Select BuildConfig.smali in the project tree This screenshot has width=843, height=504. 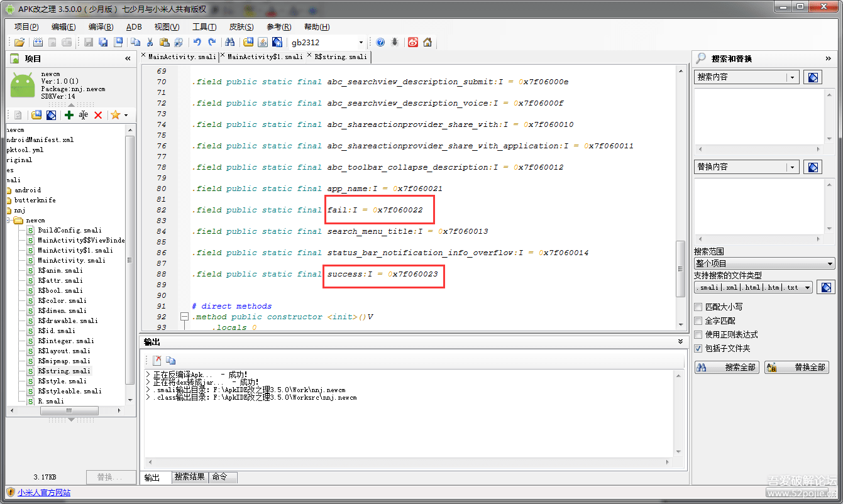(x=69, y=230)
